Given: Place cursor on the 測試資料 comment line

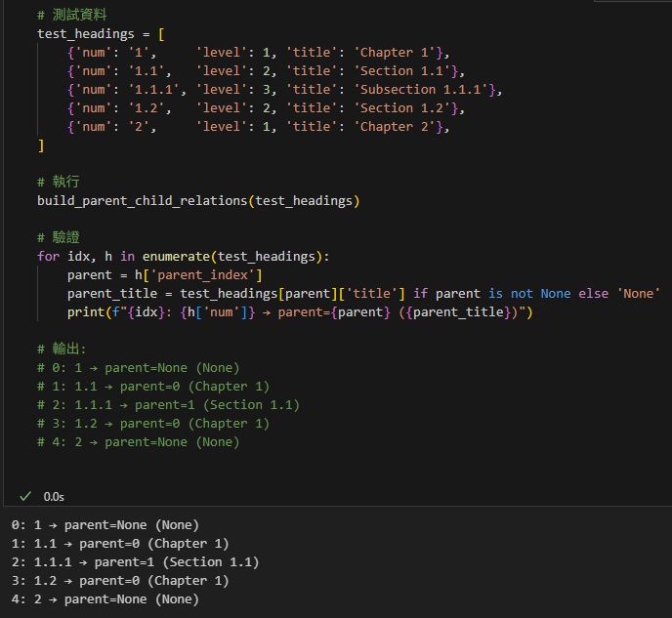Looking at the screenshot, I should pos(73,16).
